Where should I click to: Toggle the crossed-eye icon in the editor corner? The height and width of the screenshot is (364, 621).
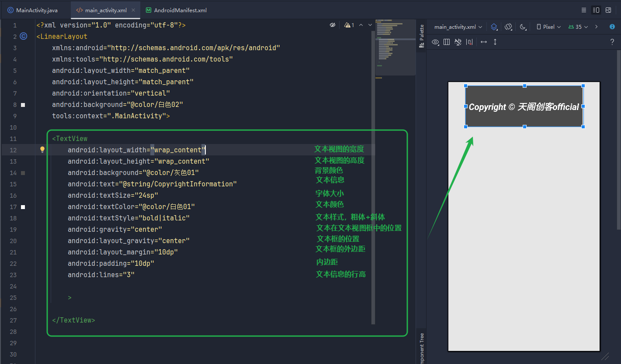pyautogui.click(x=333, y=25)
